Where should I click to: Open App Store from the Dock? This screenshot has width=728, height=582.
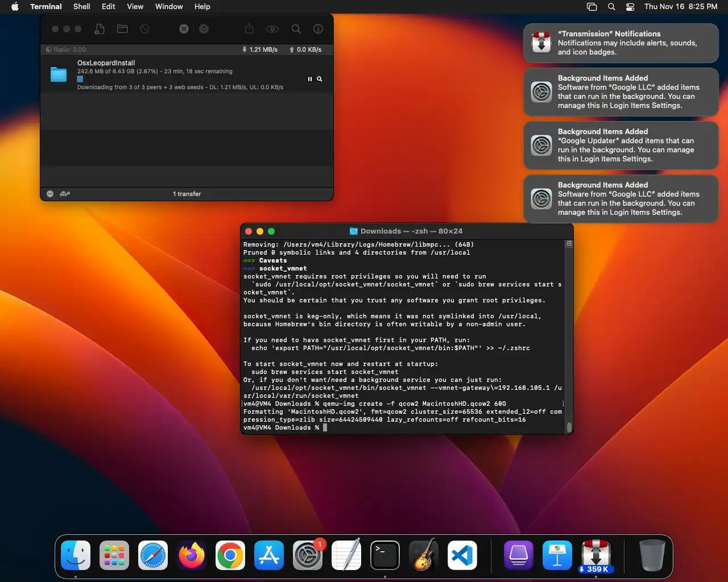(269, 555)
